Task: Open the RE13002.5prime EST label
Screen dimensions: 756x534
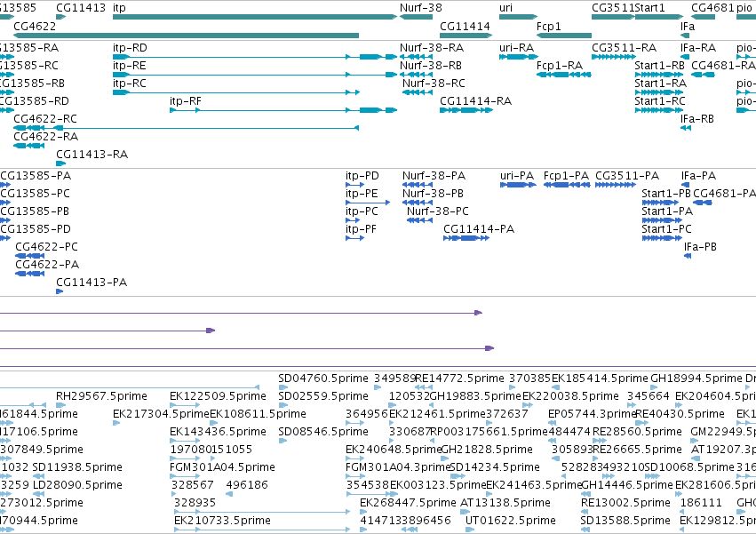Action: tap(625, 503)
